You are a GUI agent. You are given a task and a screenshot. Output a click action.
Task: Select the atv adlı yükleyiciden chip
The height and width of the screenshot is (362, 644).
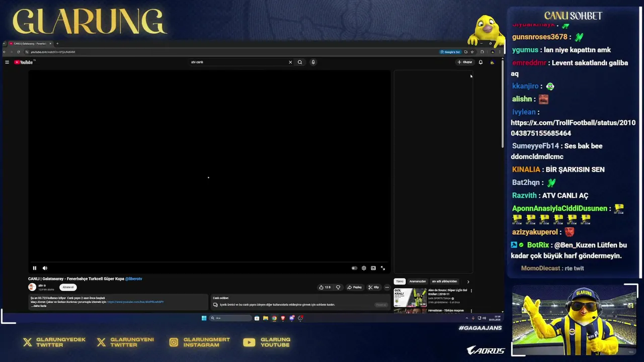click(444, 282)
